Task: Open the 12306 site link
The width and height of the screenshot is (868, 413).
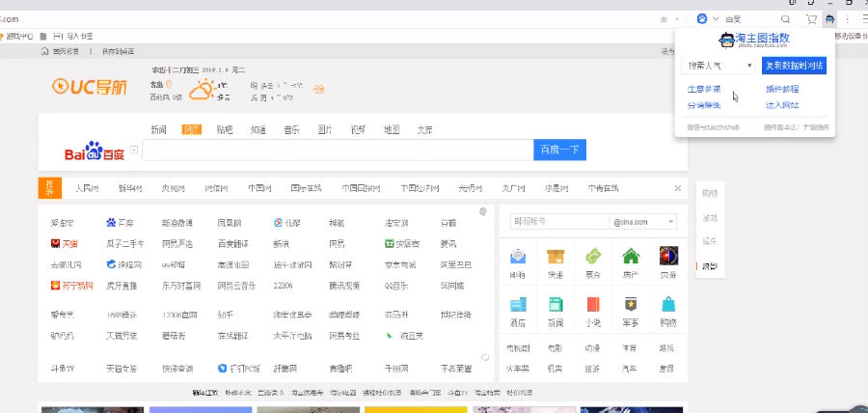Action: tap(283, 286)
